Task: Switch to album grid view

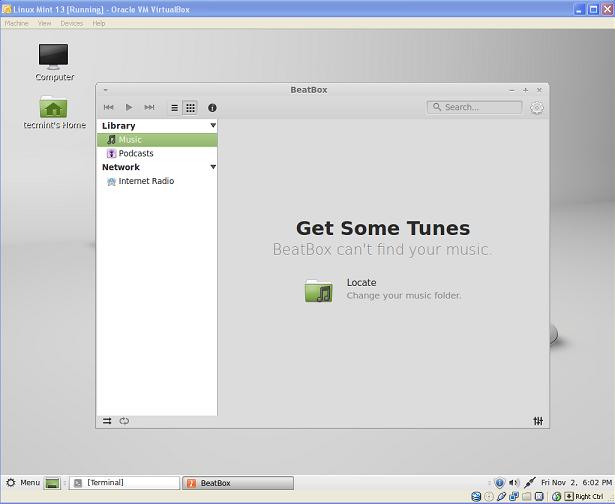Action: [190, 107]
